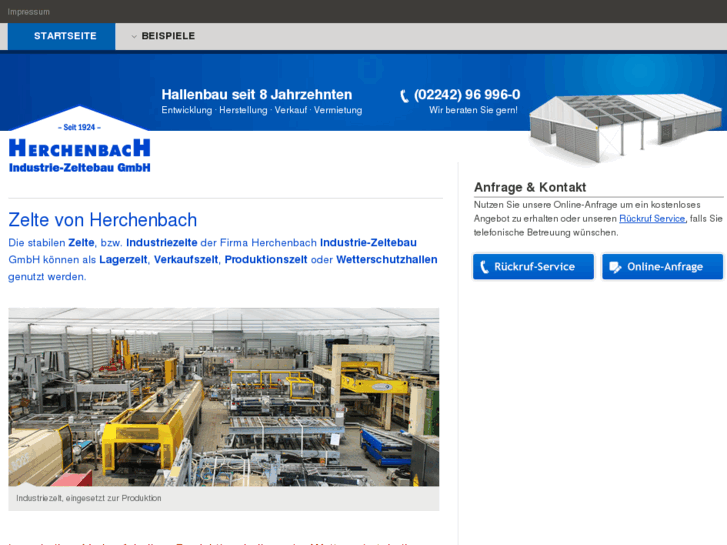Image resolution: width=727 pixels, height=545 pixels.
Task: Click the bold word Produktionszelt
Action: point(266,260)
